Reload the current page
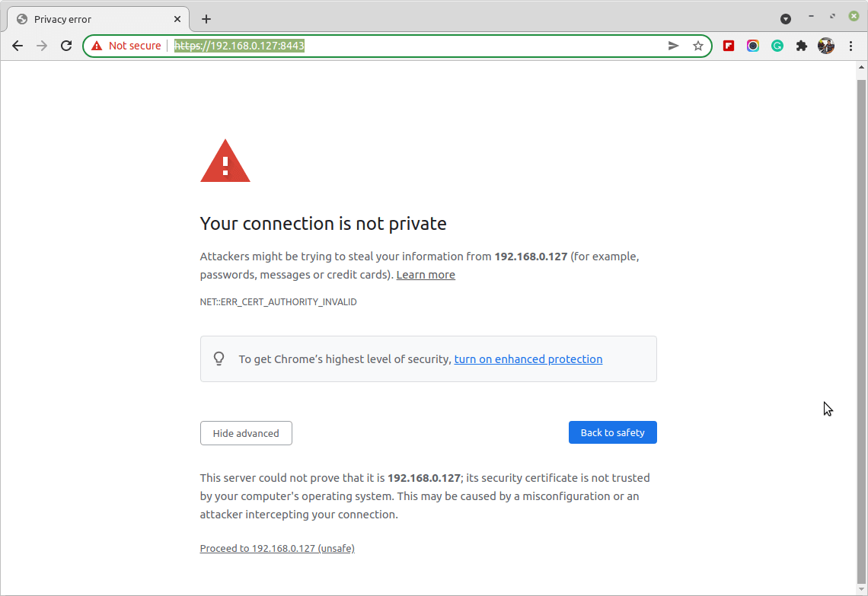Image resolution: width=868 pixels, height=596 pixels. [x=66, y=46]
